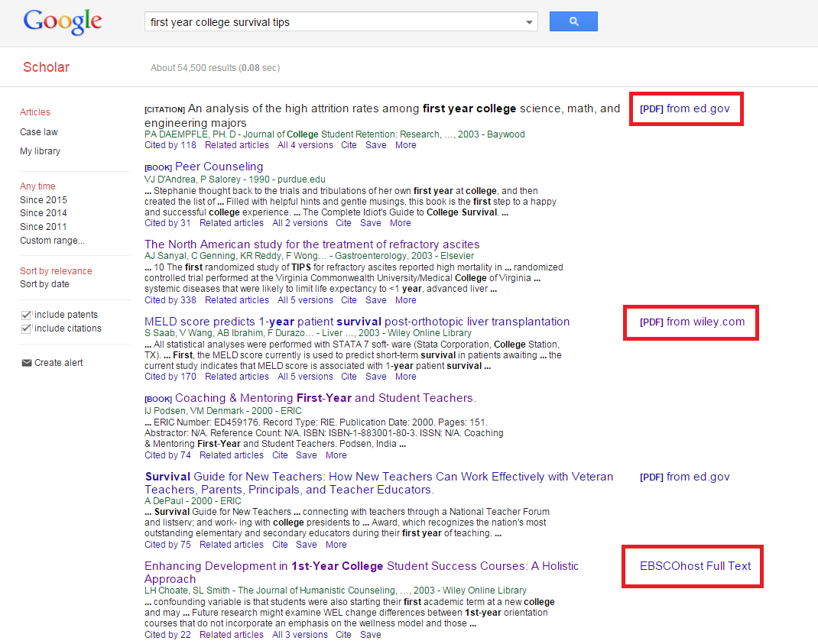Click Related articles for Peer Counseling
The image size is (818, 644).
[232, 222]
